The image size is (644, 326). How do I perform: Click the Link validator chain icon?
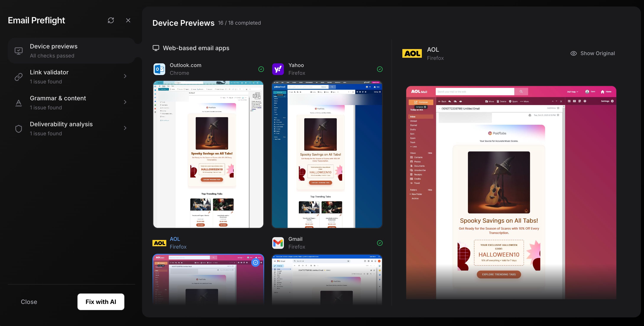click(x=19, y=77)
